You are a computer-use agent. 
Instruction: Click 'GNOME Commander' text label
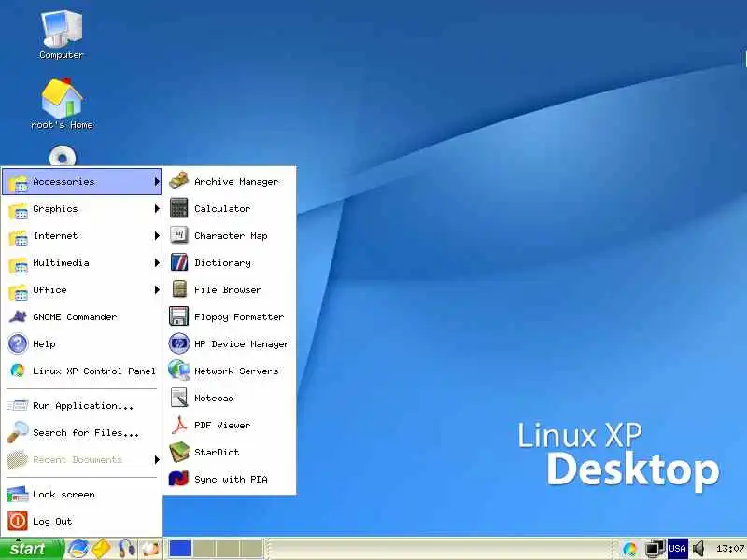[x=75, y=316]
